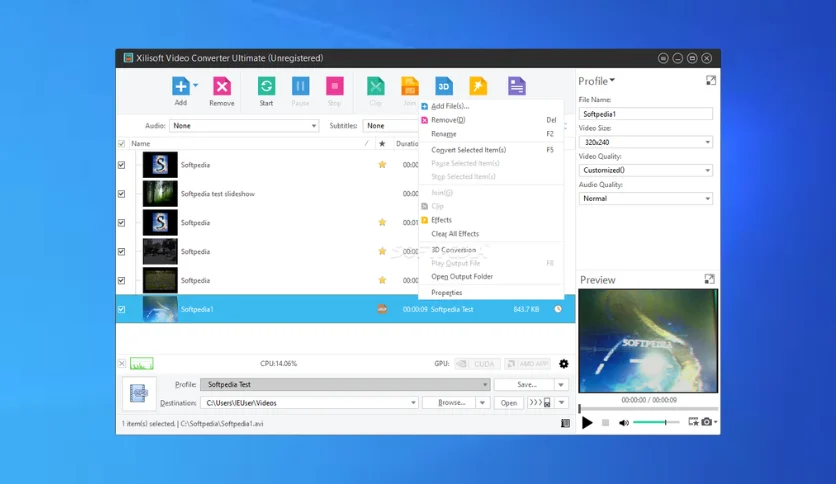Click the File Name field Softpedia1
The width and height of the screenshot is (836, 484).
646,114
